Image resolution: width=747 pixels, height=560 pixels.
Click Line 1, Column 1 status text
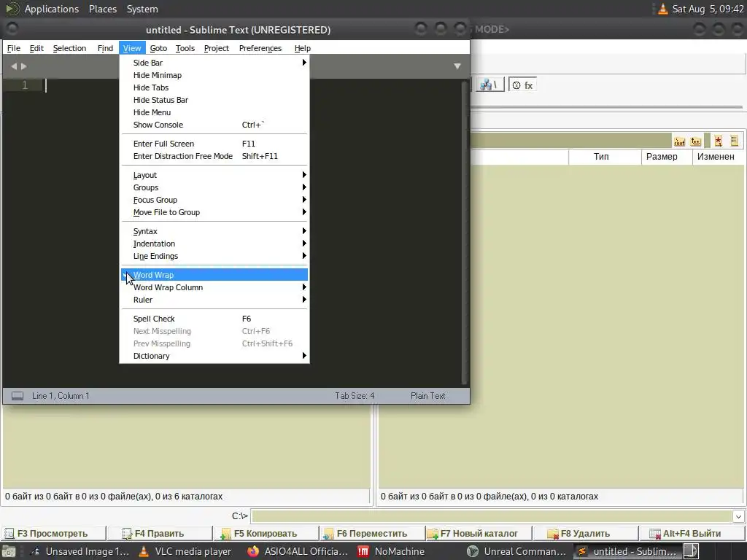pos(61,396)
